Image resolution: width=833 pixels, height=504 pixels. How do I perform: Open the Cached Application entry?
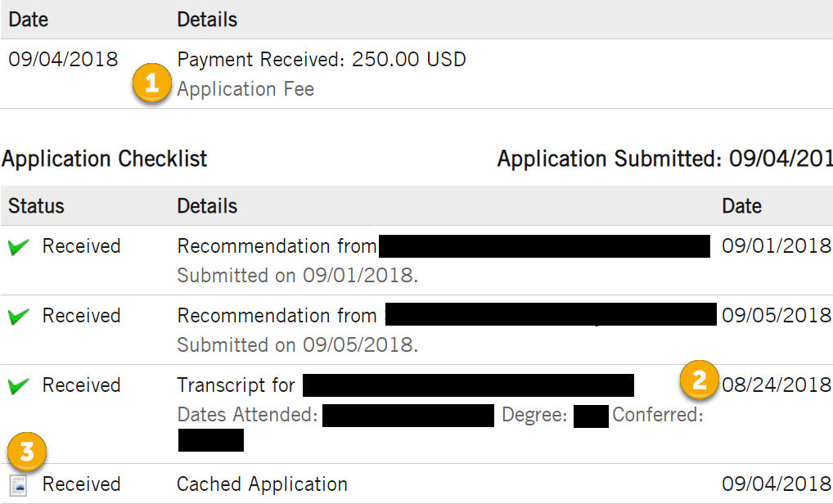pos(262,484)
